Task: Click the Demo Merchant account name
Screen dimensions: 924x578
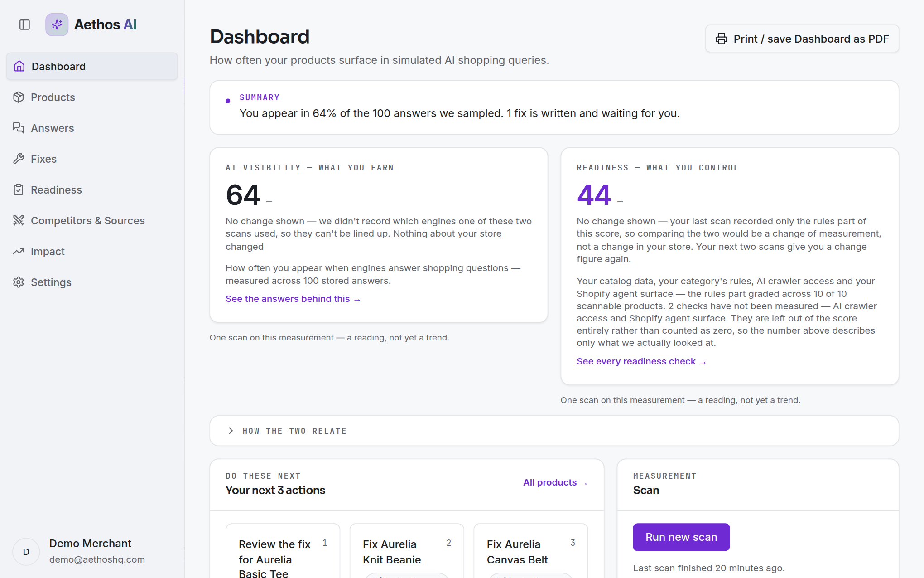Action: click(90, 544)
